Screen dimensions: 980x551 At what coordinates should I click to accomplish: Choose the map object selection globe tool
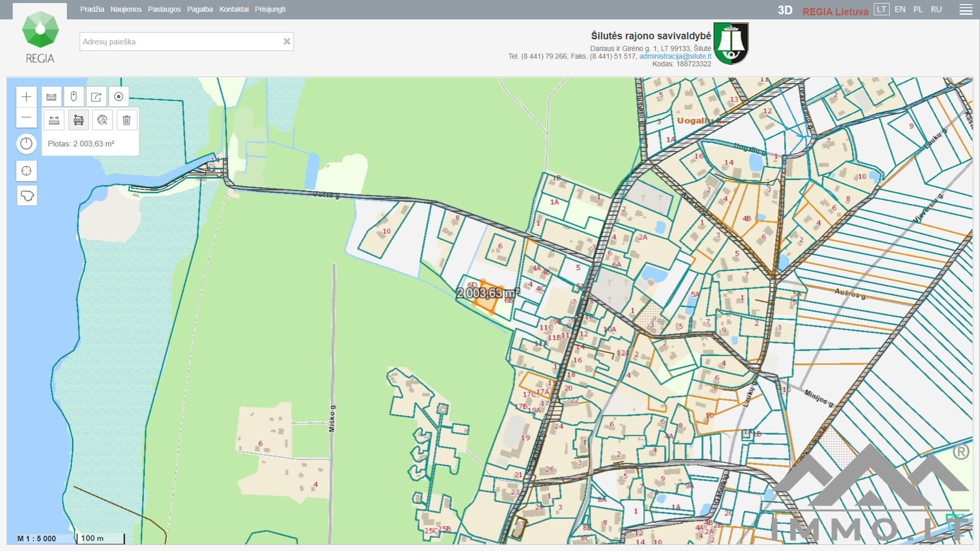(x=103, y=120)
